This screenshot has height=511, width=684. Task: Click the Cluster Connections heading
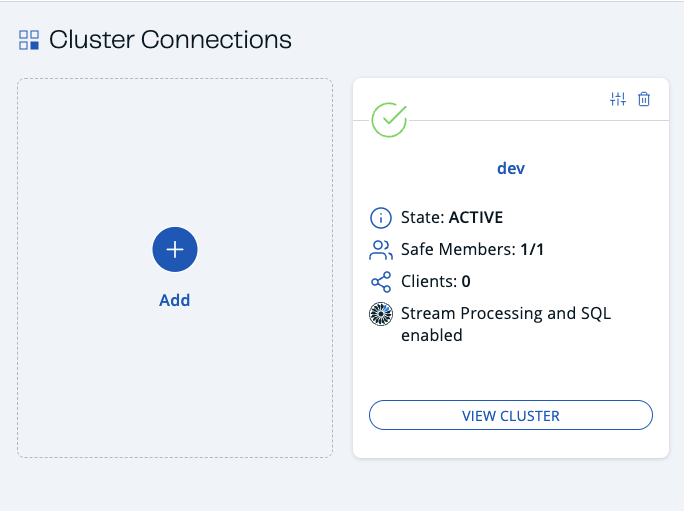pos(170,40)
